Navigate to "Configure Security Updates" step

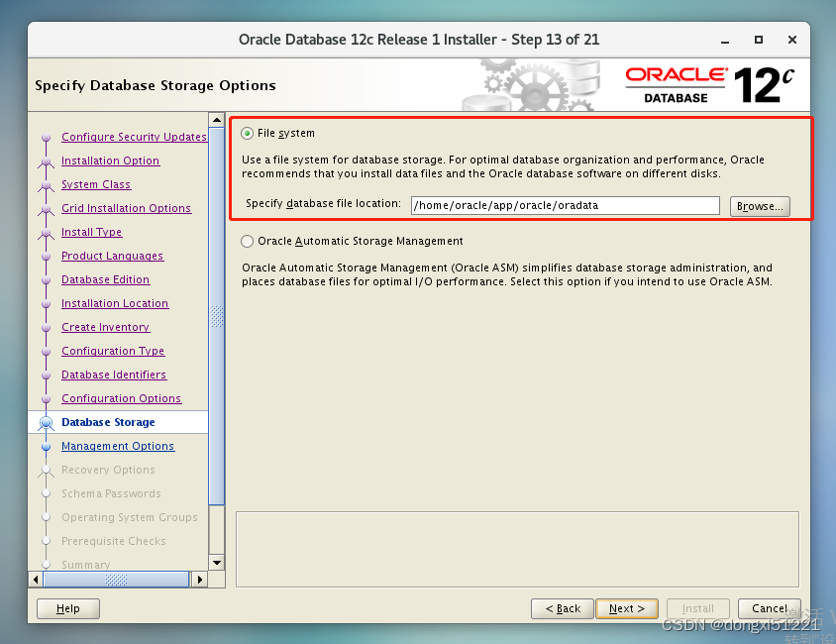click(133, 137)
